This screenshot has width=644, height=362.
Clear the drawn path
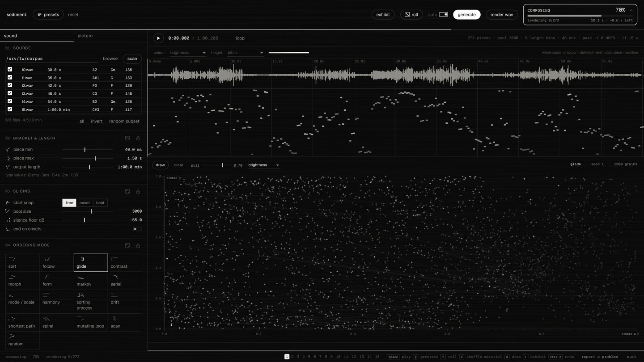coord(178,165)
